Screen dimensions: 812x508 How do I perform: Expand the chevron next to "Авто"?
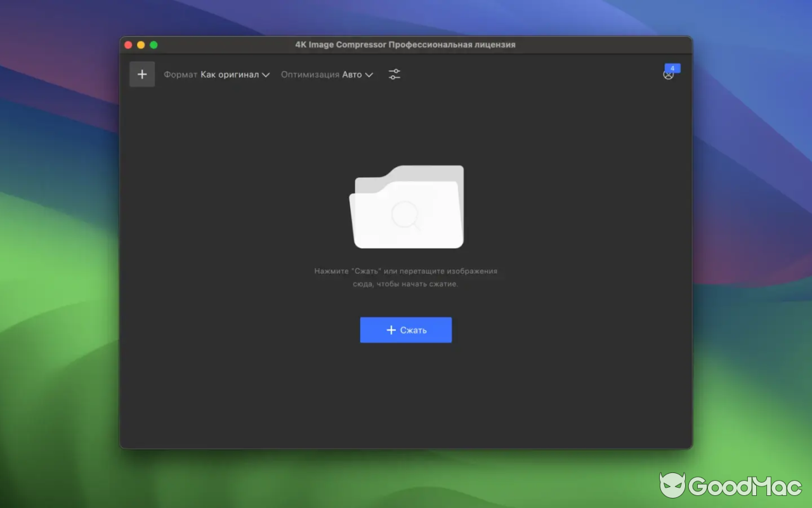point(369,74)
